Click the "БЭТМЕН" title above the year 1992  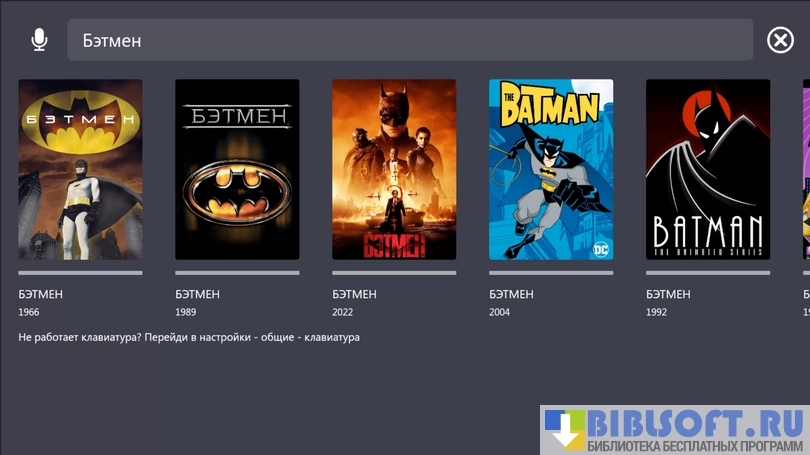point(668,295)
